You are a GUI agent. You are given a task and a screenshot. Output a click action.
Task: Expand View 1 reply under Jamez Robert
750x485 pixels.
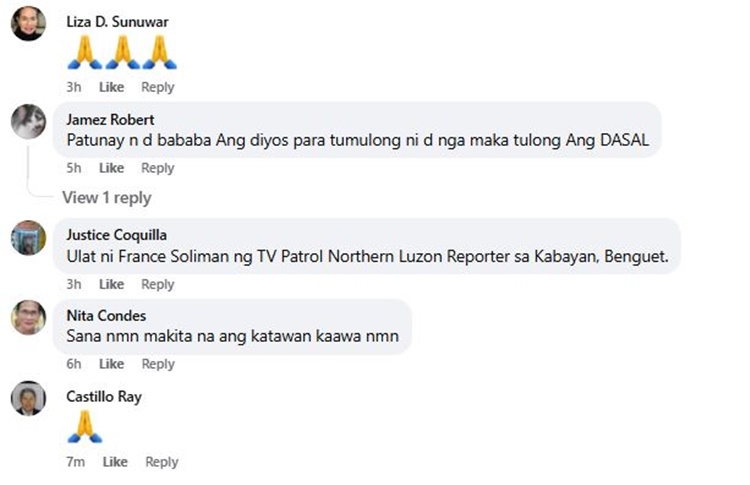[107, 198]
